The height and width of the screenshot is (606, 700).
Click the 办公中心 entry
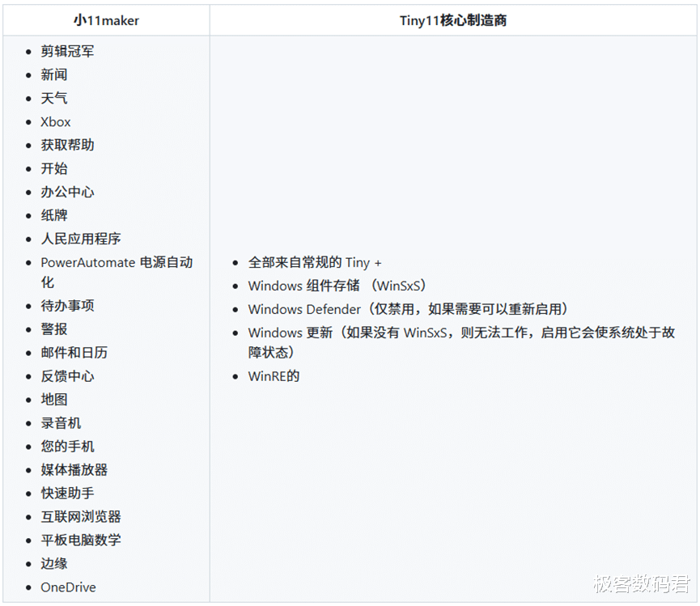(x=67, y=192)
